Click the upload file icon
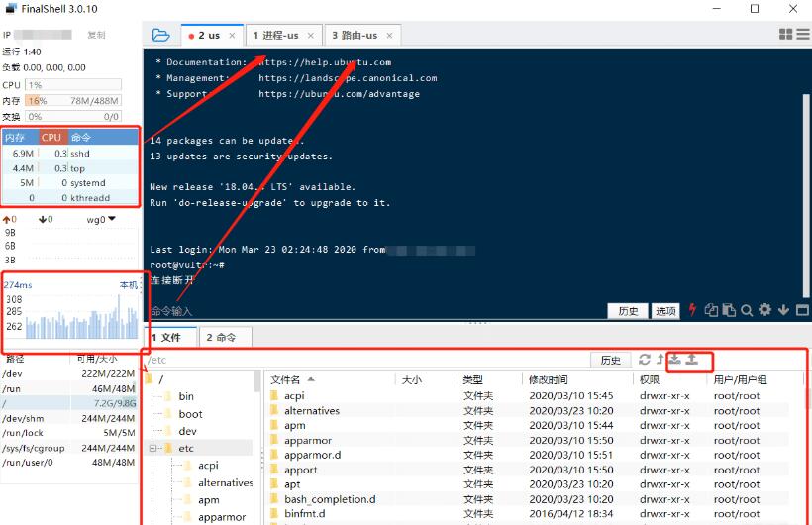 (692, 359)
